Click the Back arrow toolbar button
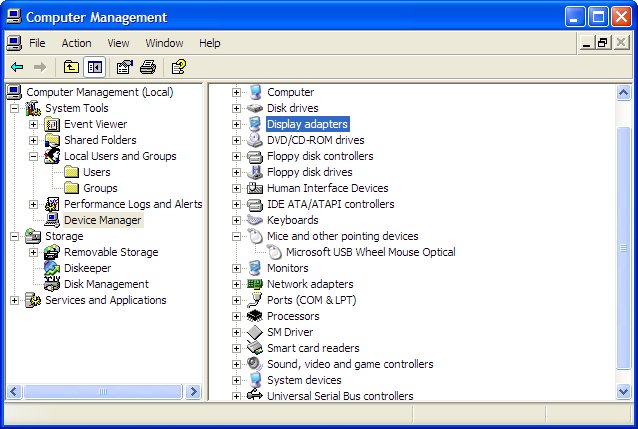 17,67
